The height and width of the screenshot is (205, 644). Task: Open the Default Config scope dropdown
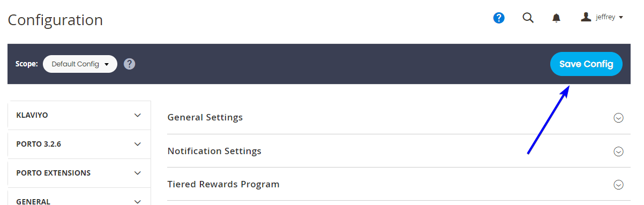click(x=80, y=64)
